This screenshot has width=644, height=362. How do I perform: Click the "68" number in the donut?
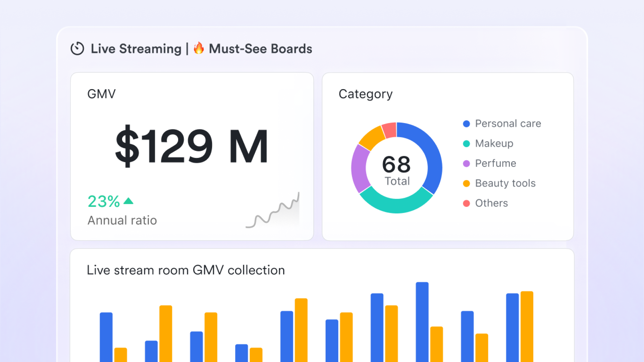[x=396, y=164]
